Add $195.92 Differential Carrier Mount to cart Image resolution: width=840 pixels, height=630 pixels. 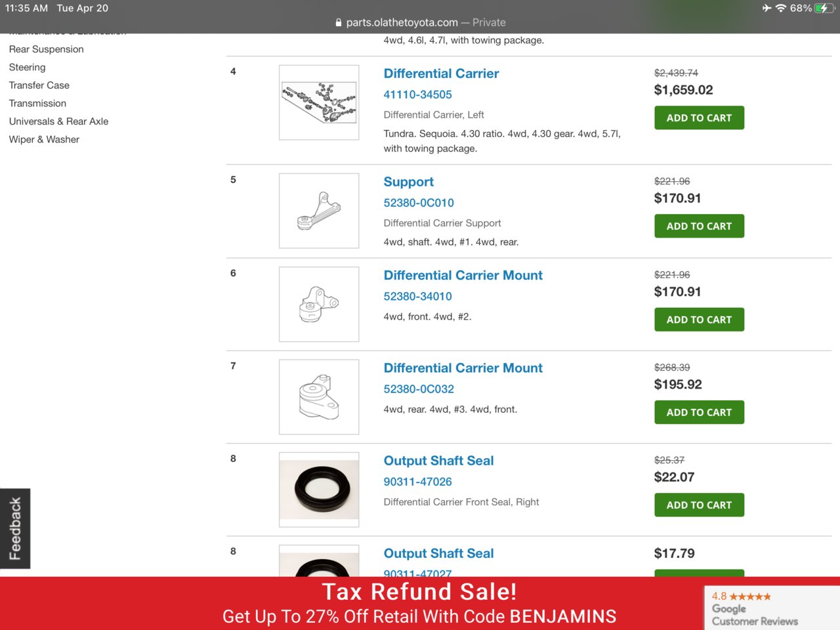pyautogui.click(x=699, y=412)
